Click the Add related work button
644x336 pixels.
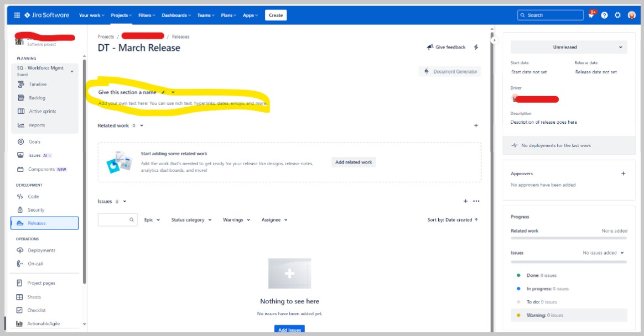click(x=354, y=162)
